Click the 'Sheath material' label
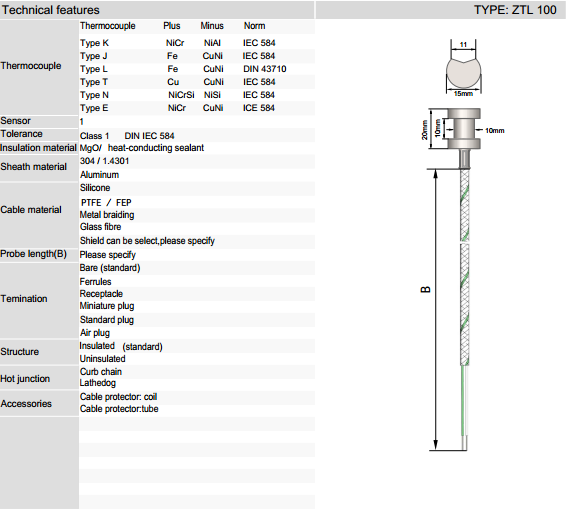569x510 pixels. (x=33, y=167)
